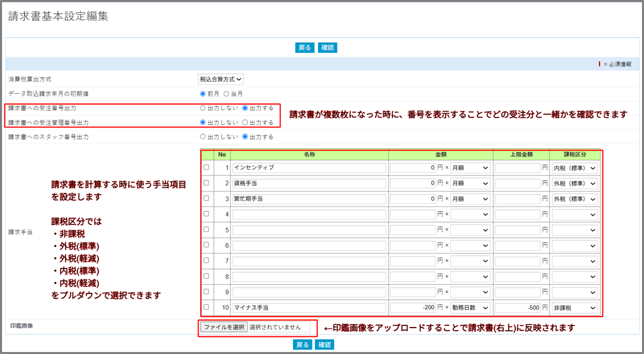
Task: Select 出力する for 受注管理番号出力
Action: click(x=245, y=122)
